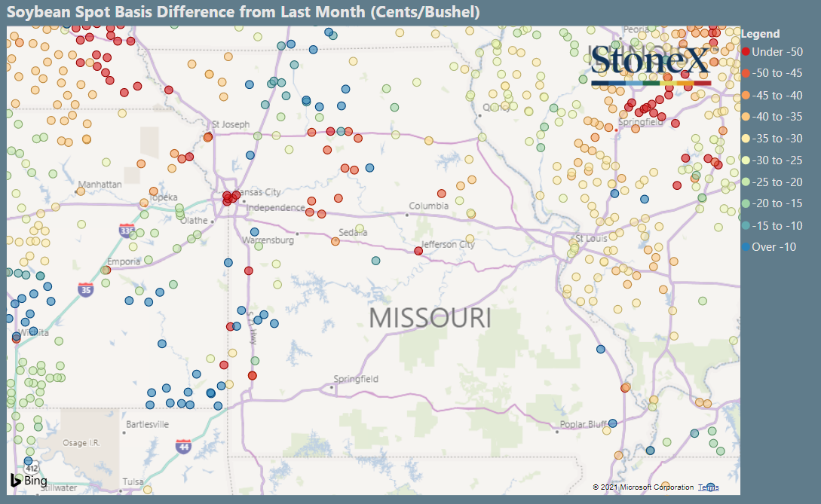821x504 pixels.
Task: Click the StoneX logo
Action: click(x=651, y=64)
